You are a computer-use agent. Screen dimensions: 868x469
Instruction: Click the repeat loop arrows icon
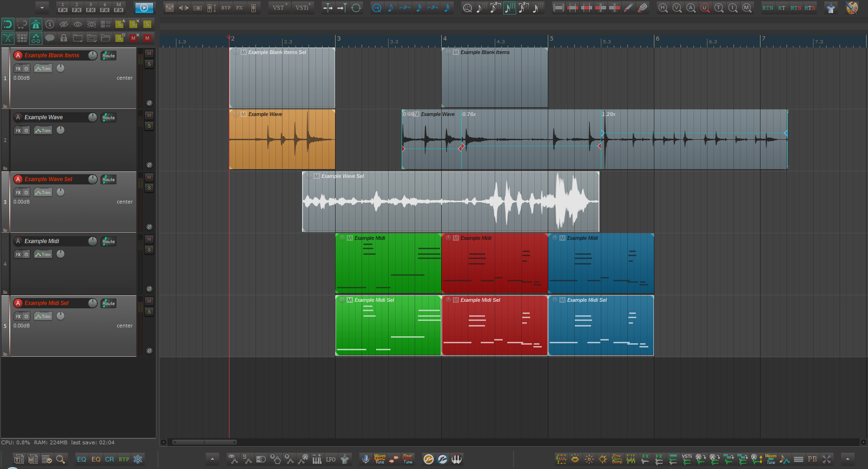[356, 8]
